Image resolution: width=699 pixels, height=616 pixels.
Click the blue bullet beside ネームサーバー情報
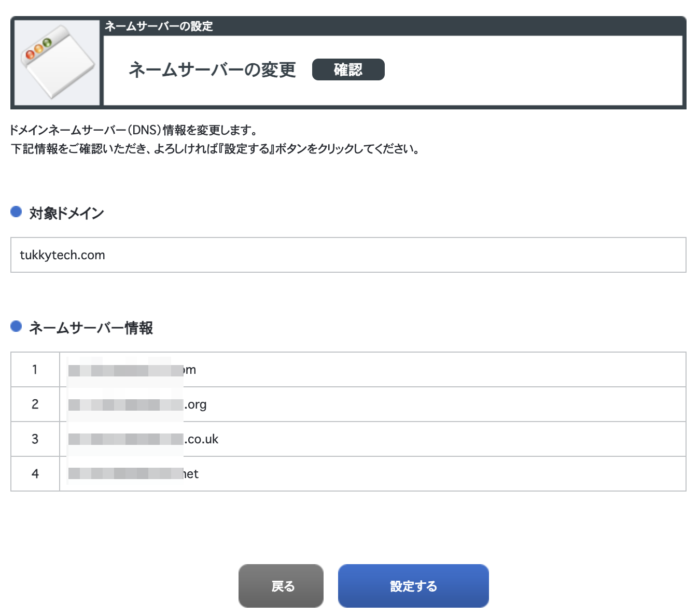point(16,326)
